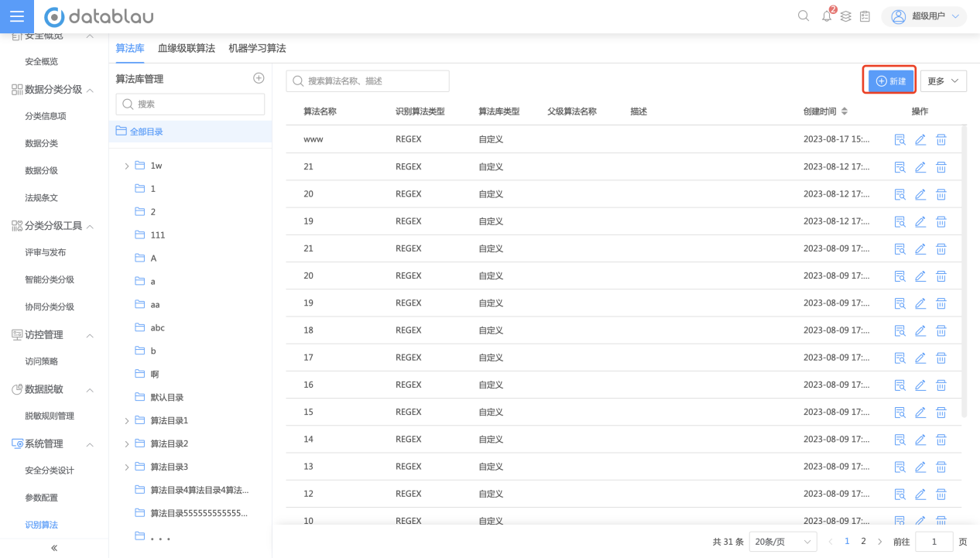Open 脱敏规则管理 in the sidebar
The width and height of the screenshot is (980, 558).
pos(50,416)
